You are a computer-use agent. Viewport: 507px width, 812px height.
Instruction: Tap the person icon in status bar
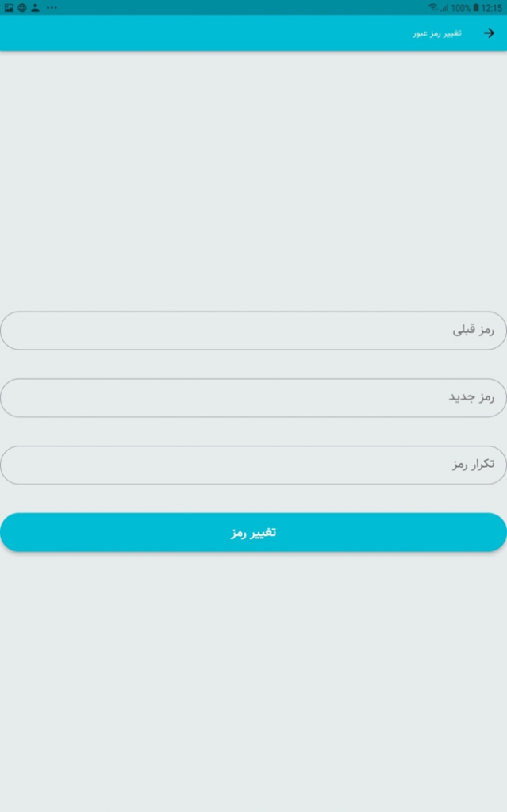(x=35, y=8)
